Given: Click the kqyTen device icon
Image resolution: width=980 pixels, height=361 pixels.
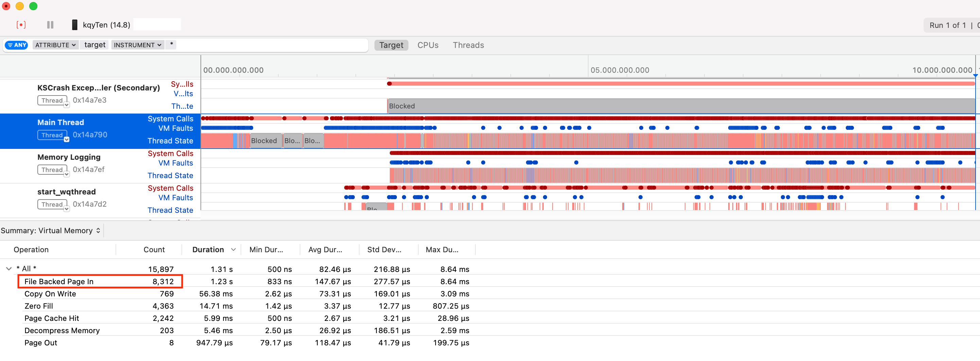Looking at the screenshot, I should tap(74, 25).
